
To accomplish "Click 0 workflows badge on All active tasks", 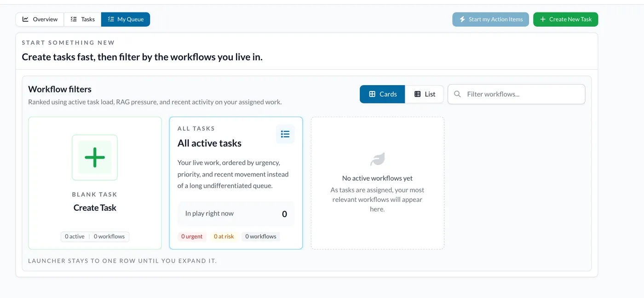I will tap(261, 236).
